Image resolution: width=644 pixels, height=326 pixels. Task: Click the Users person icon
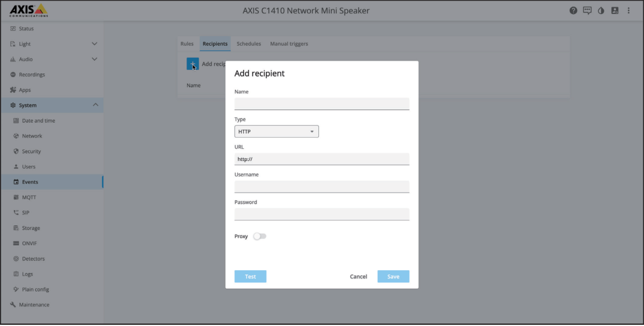point(16,167)
